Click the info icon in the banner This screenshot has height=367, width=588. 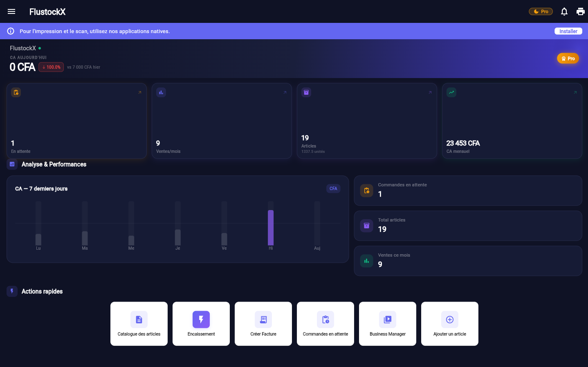pyautogui.click(x=11, y=31)
